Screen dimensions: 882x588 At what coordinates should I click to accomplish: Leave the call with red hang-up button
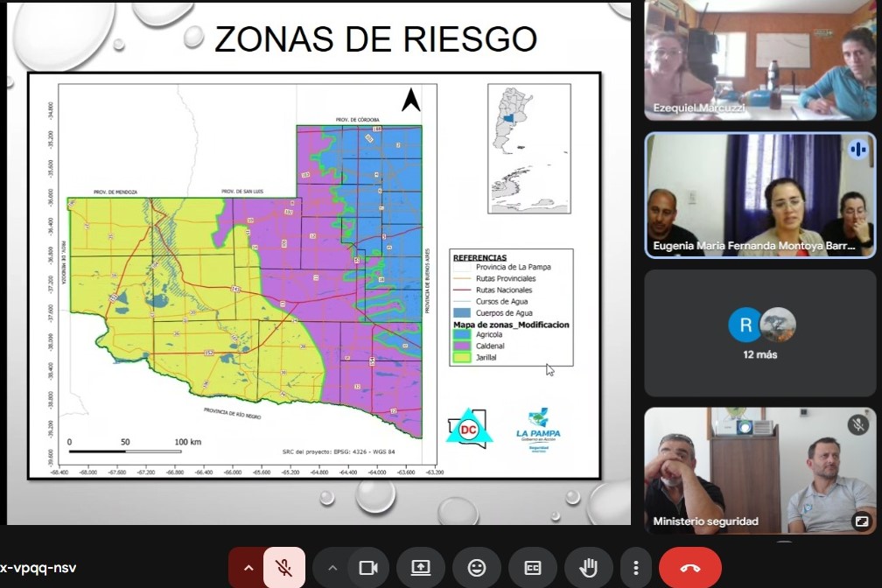click(690, 568)
